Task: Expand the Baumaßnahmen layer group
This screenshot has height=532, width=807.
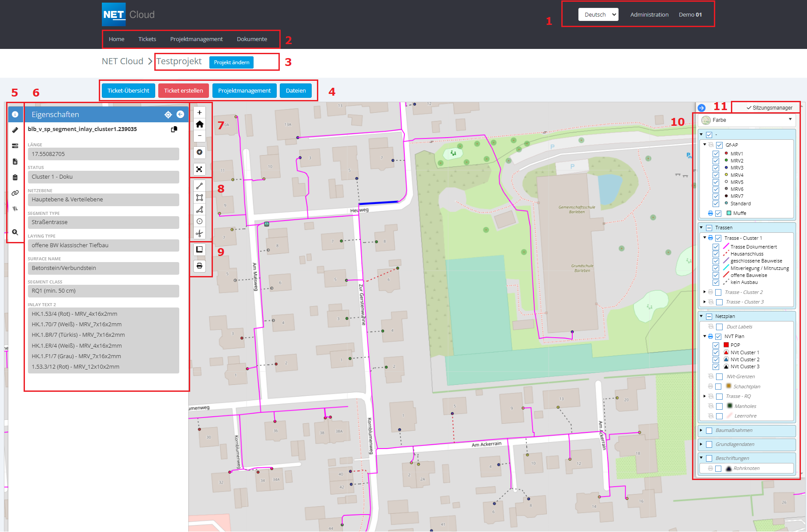Action: click(x=701, y=430)
